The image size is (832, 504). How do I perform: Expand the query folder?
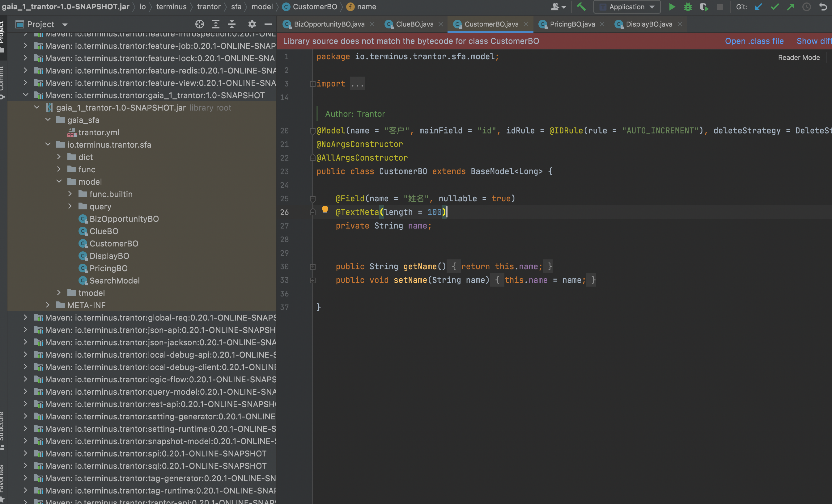[70, 206]
